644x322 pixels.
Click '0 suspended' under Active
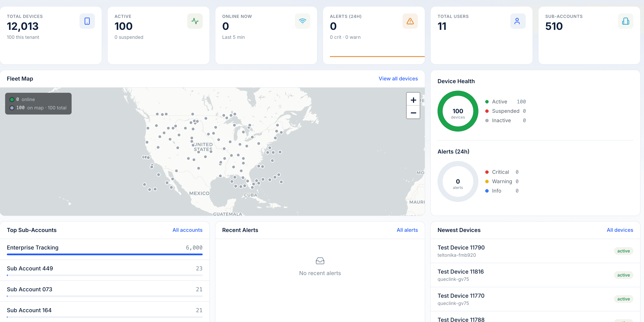pyautogui.click(x=129, y=37)
